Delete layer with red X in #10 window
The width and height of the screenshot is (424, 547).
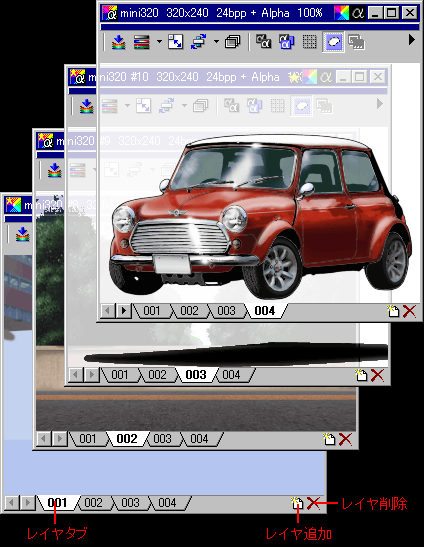[377, 375]
